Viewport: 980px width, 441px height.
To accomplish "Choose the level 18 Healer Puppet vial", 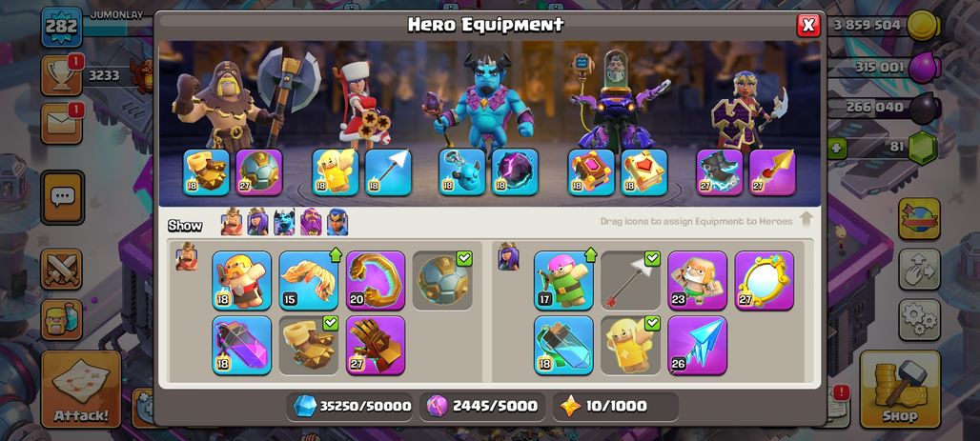I will [x=563, y=345].
